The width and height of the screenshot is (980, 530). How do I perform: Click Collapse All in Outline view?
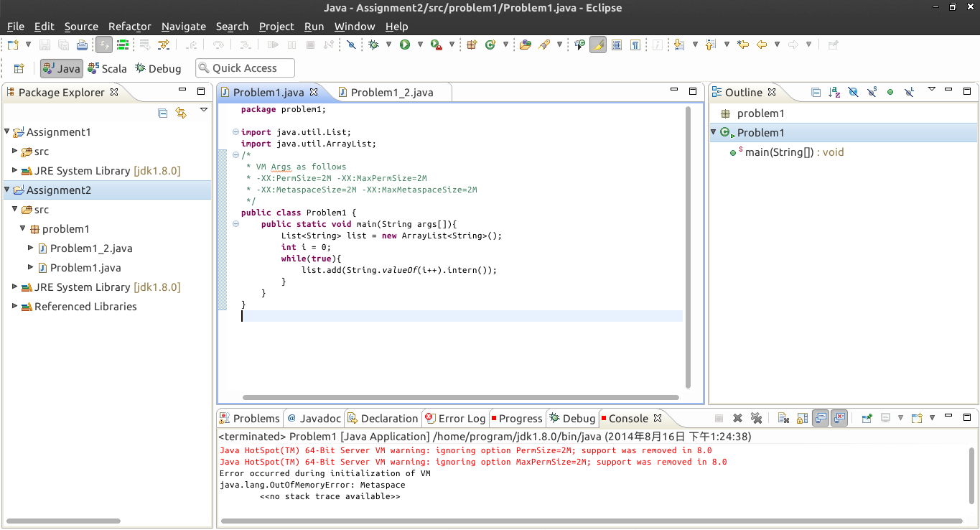tap(816, 92)
